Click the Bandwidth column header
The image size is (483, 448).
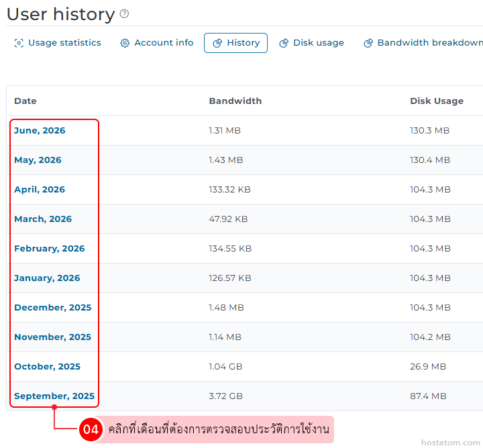point(235,101)
